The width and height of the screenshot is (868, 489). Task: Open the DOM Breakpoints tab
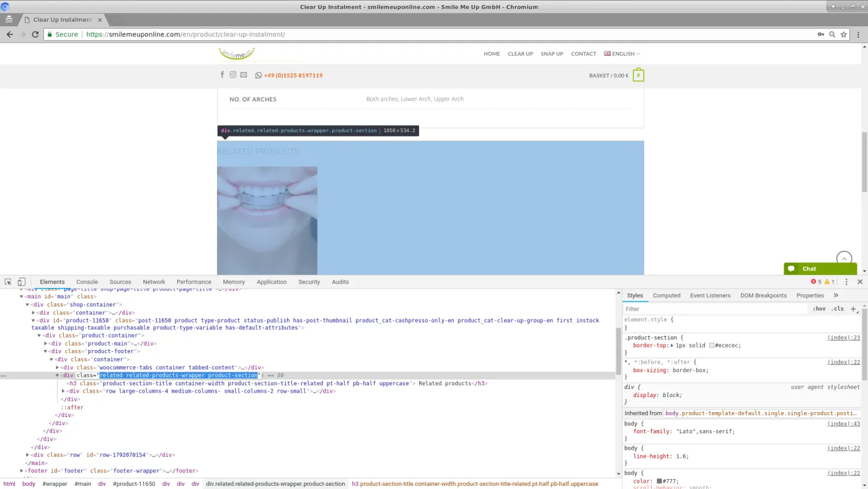tap(763, 295)
